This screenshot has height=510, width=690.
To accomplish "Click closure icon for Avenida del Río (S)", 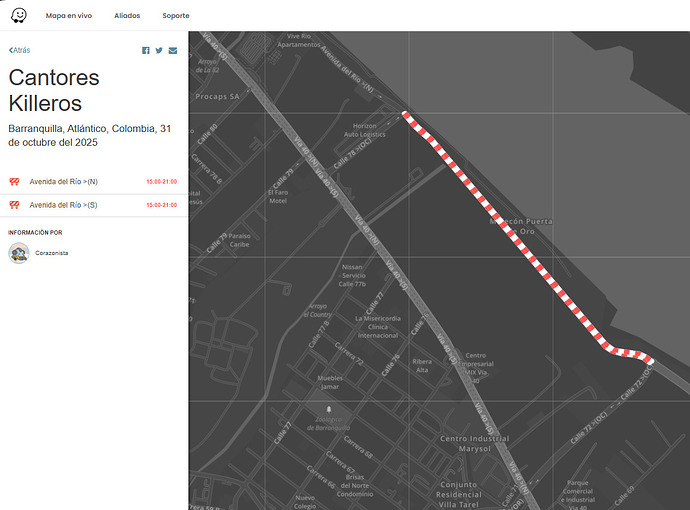I will click(x=15, y=205).
